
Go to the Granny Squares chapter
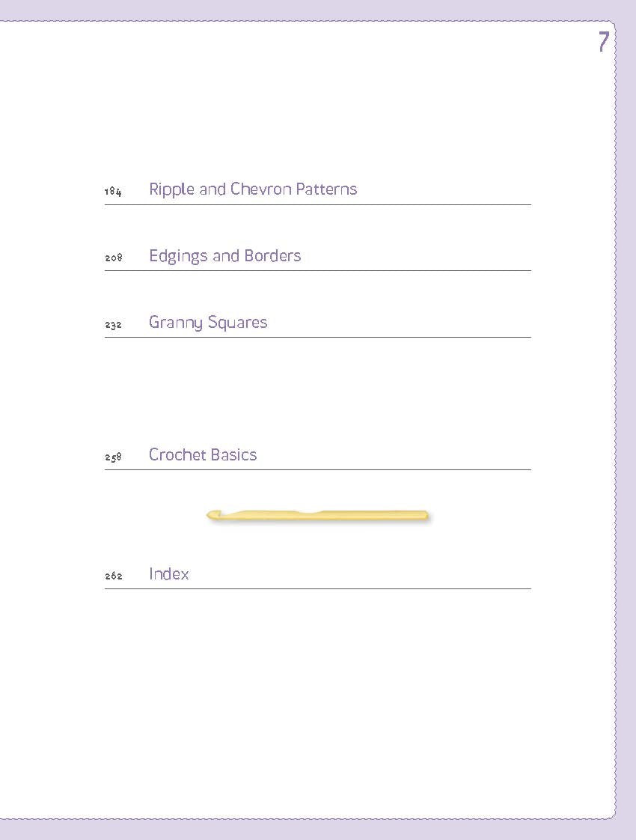pyautogui.click(x=208, y=323)
